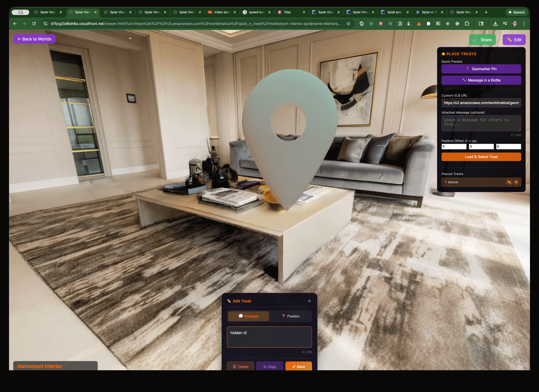Open Chrome three-dot menu
Image resolution: width=539 pixels, height=392 pixels.
(524, 23)
